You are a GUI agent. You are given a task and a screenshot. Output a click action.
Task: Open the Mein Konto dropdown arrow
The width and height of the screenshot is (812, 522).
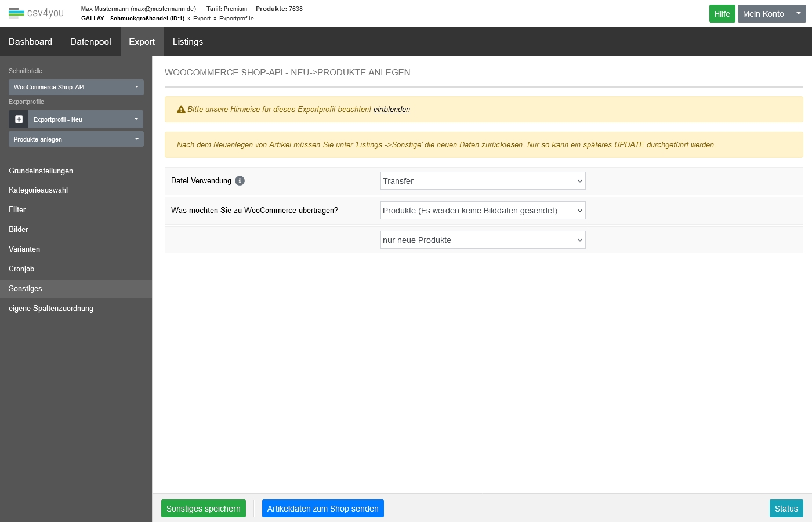click(798, 14)
